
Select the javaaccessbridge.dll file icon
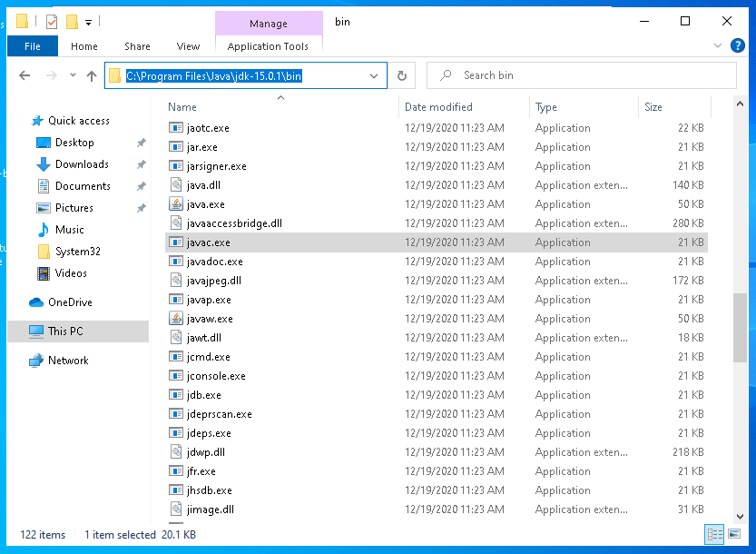[176, 223]
